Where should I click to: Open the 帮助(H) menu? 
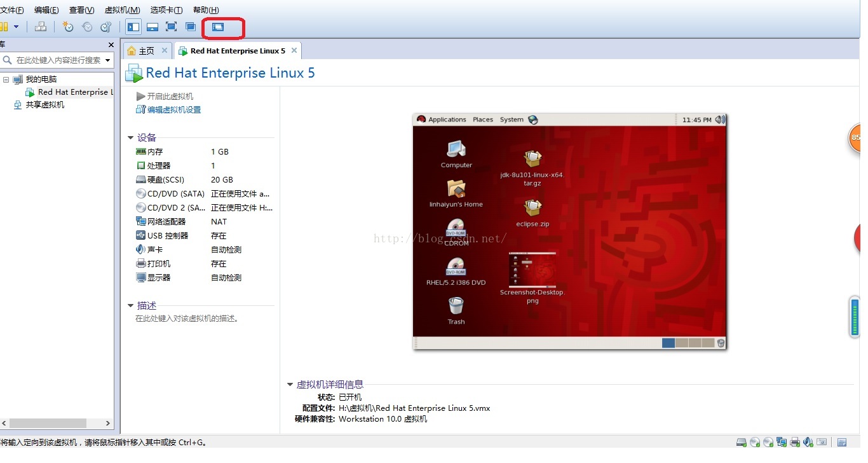tap(206, 10)
